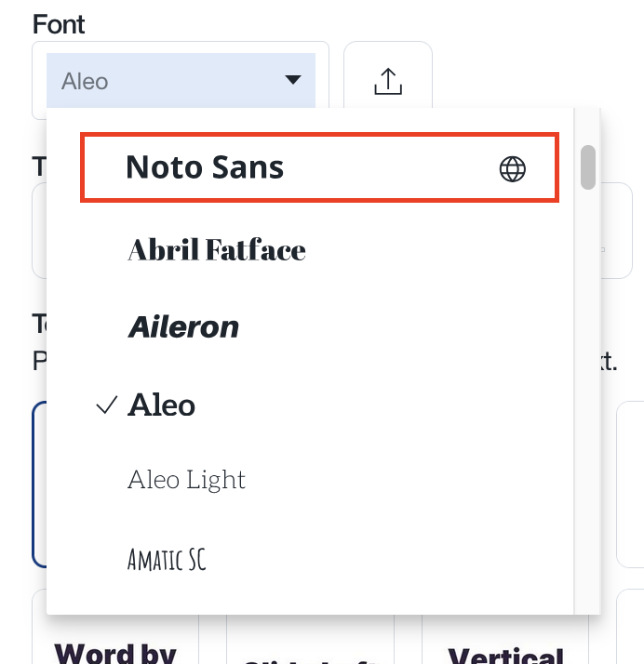Viewport: 644px width, 664px height.
Task: Open the Font combo box showing Aleo
Action: (181, 81)
